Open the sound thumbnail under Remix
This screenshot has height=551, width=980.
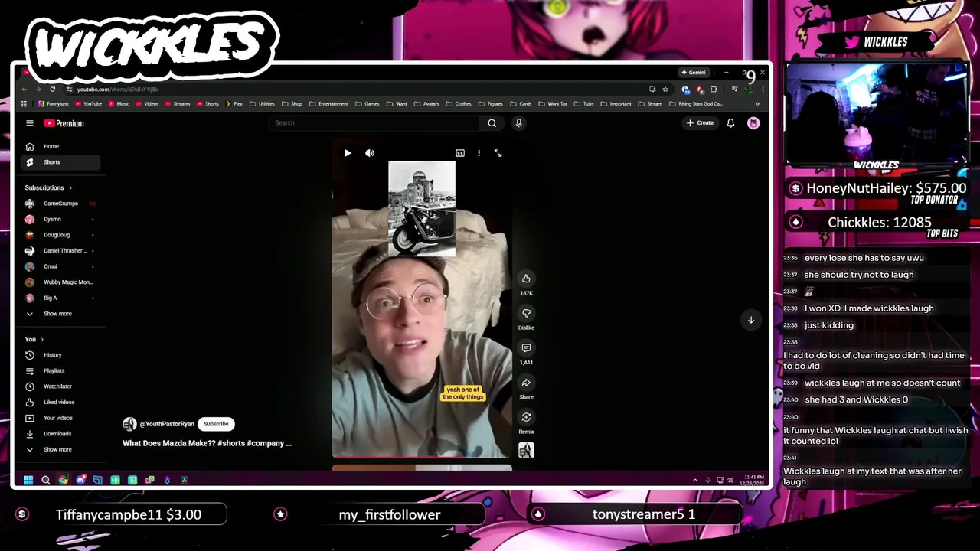[x=526, y=451]
